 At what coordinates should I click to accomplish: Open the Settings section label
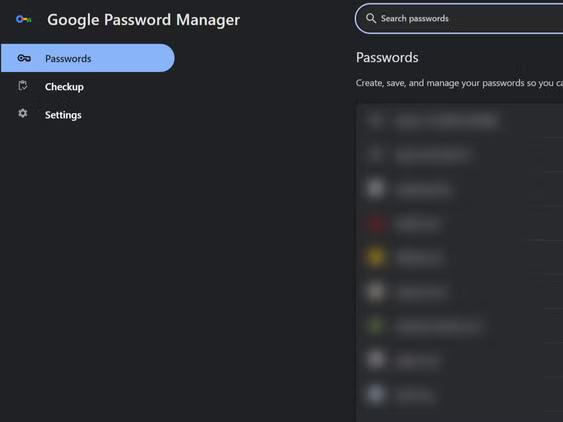click(63, 115)
